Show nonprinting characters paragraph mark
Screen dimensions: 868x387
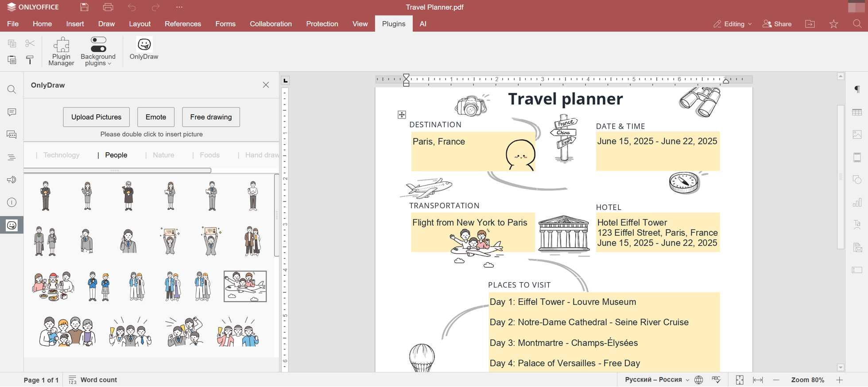click(857, 89)
